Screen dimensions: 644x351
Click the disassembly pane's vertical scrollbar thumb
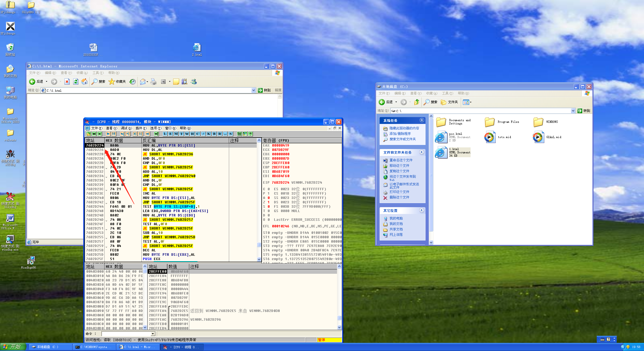[259, 245]
